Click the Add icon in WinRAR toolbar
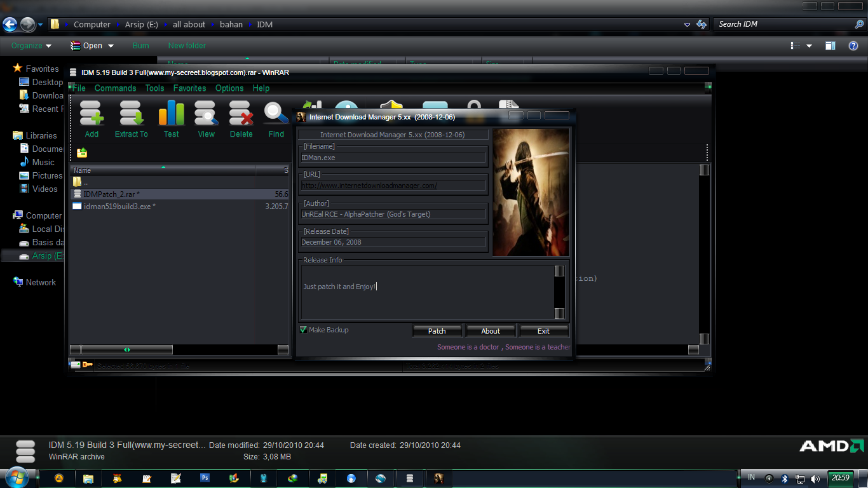868x488 pixels. (x=92, y=113)
